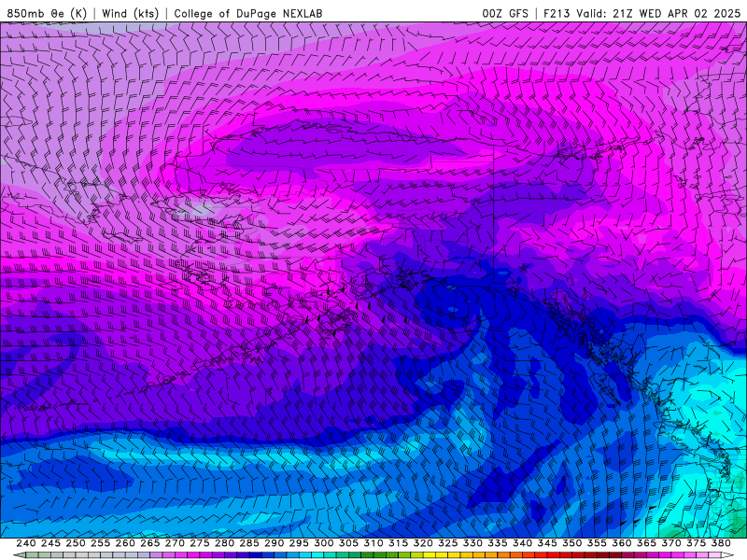
Task: Click the 245 value on the color scale
Action: click(x=51, y=543)
